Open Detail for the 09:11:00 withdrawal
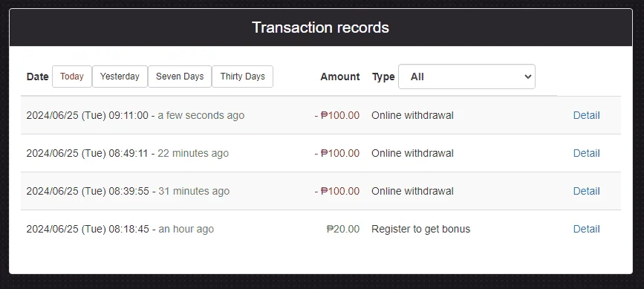644x289 pixels. tap(587, 115)
